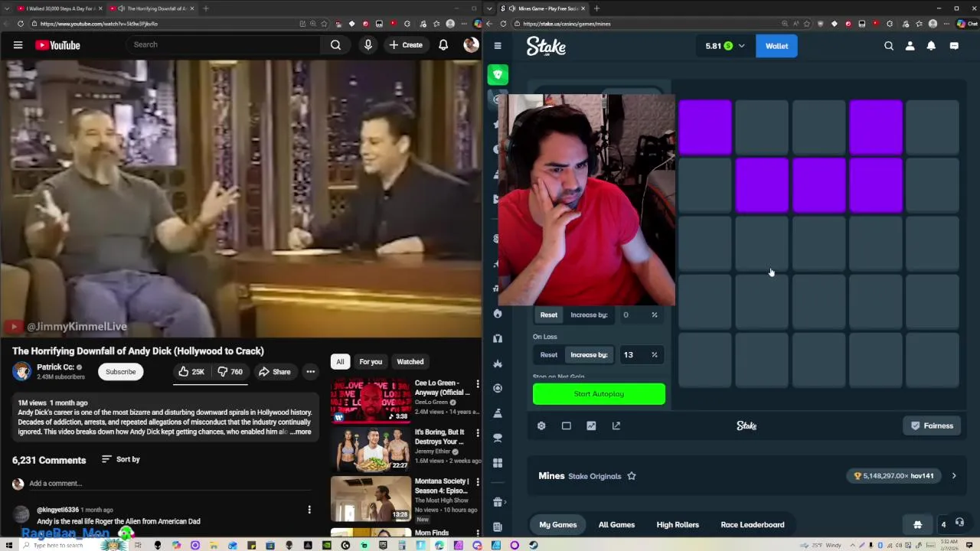Open the YouTube hamburger guide menu
Screen dimensions: 980x551
pyautogui.click(x=18, y=45)
